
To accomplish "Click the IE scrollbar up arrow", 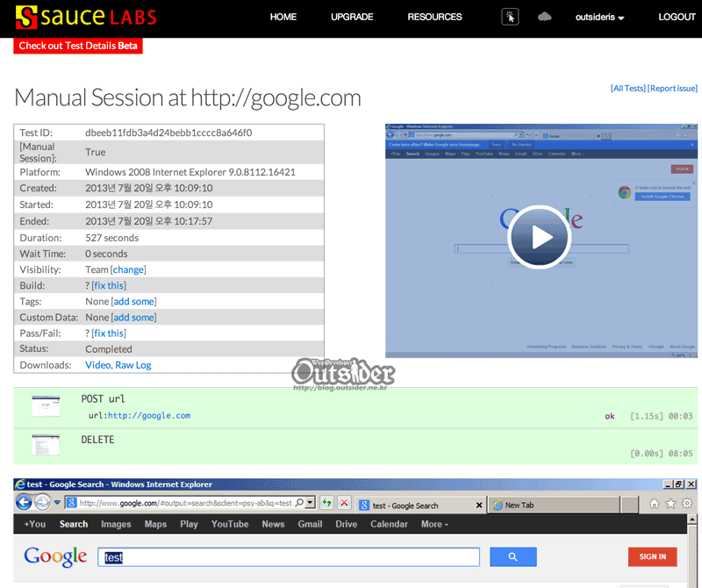I will [692, 520].
